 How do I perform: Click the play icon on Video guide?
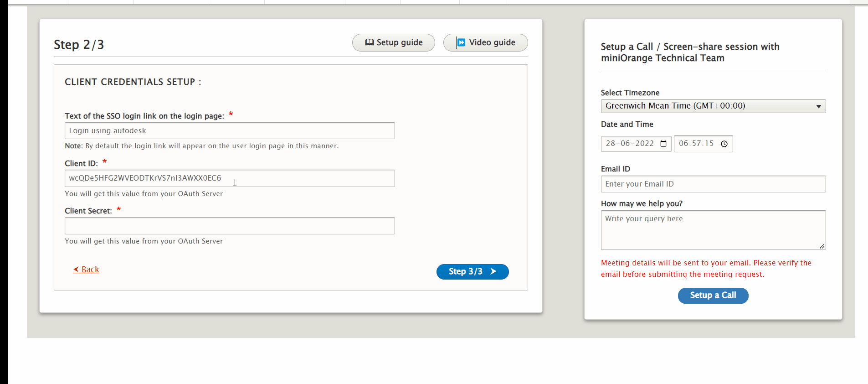tap(461, 42)
